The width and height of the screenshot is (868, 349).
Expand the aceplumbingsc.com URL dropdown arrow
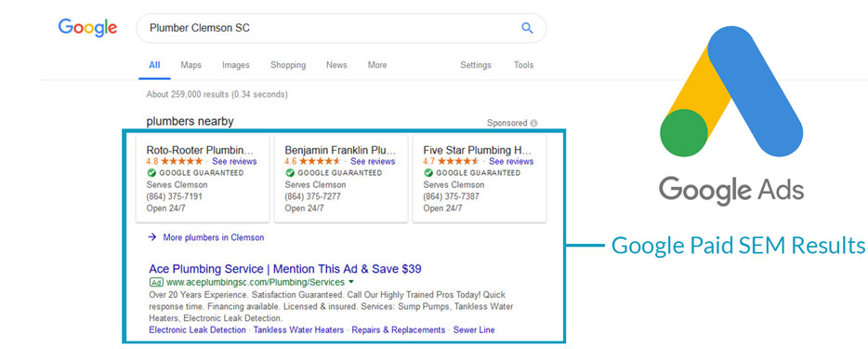tap(352, 282)
